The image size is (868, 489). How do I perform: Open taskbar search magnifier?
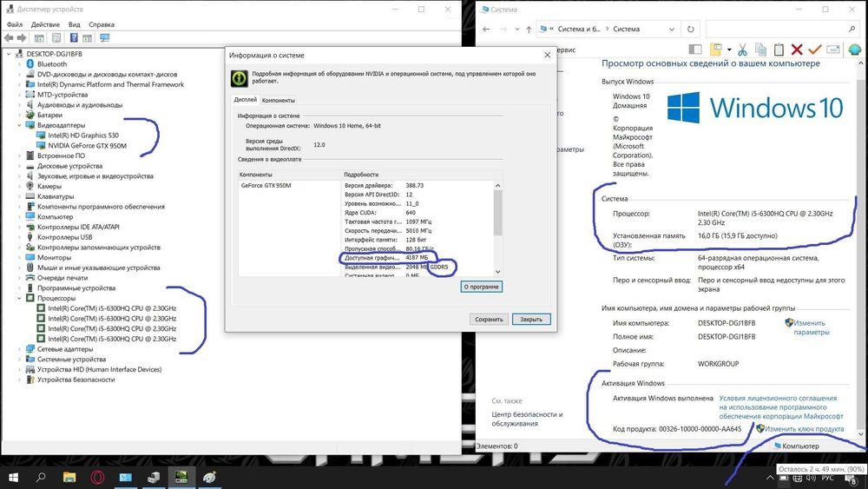41,477
